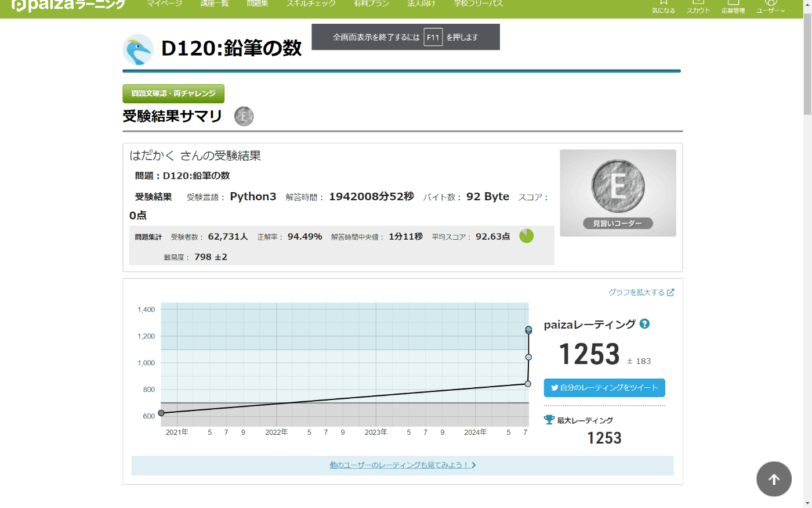Image resolution: width=812 pixels, height=508 pixels.
Task: Open グラフを拡大する link
Action: coord(641,293)
